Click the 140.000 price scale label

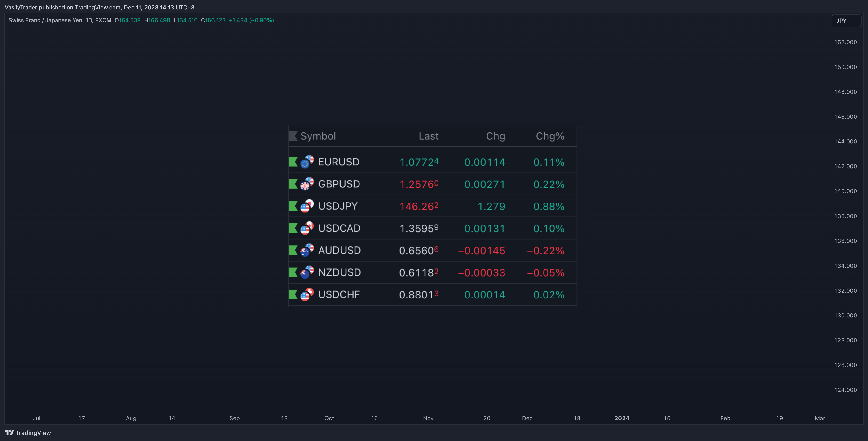click(x=846, y=191)
